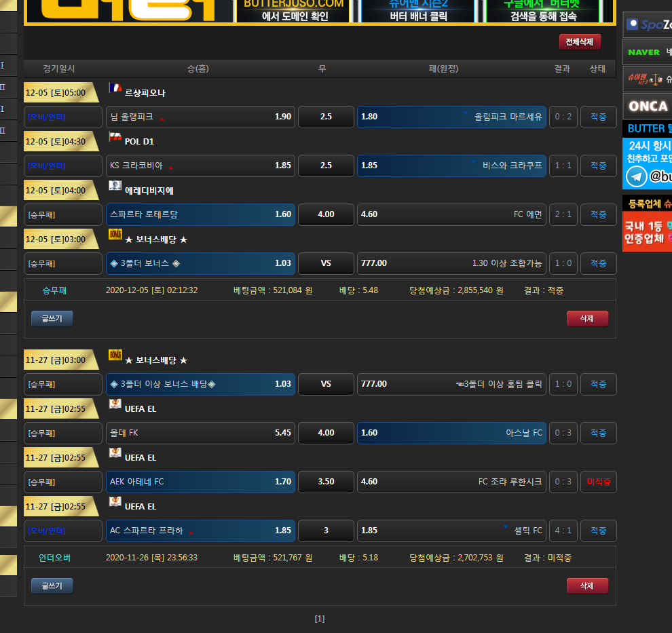Click 글쓰기 under the 2020-11-26 bet

coord(52,586)
